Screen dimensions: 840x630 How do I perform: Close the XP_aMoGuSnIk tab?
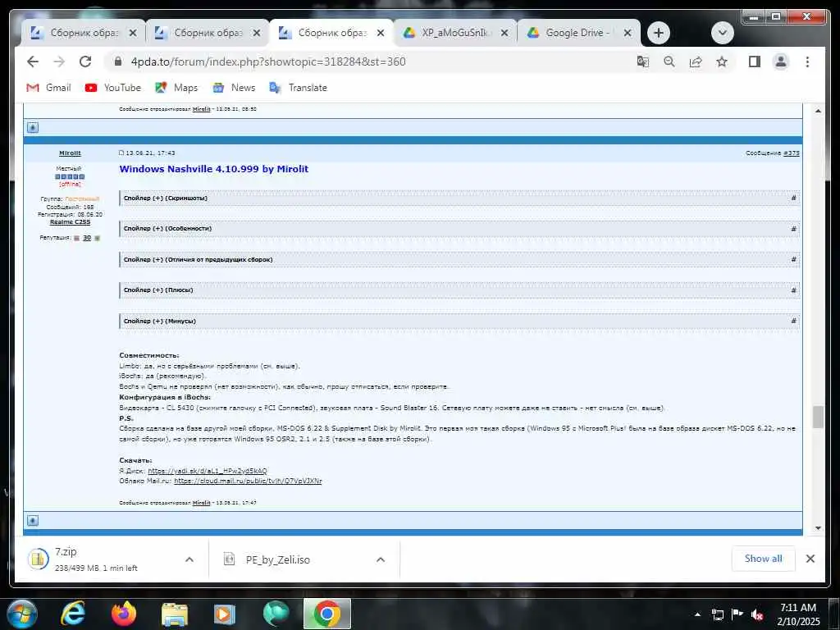pyautogui.click(x=504, y=33)
